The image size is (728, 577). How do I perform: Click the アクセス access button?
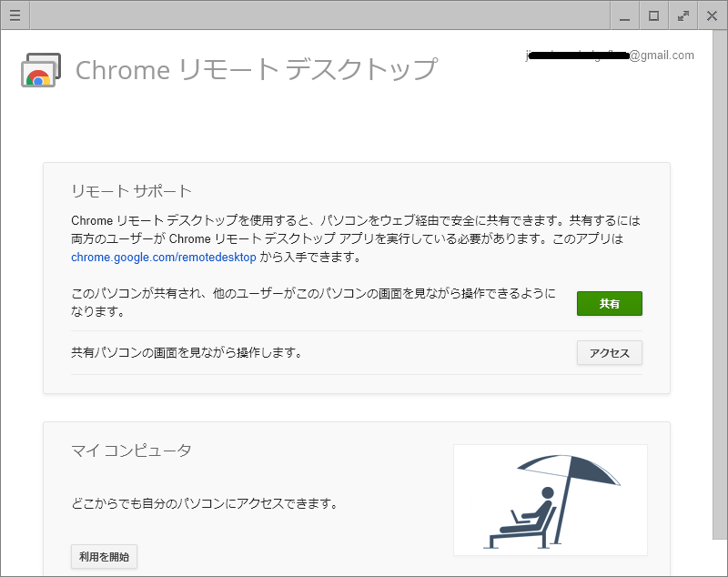pos(609,353)
